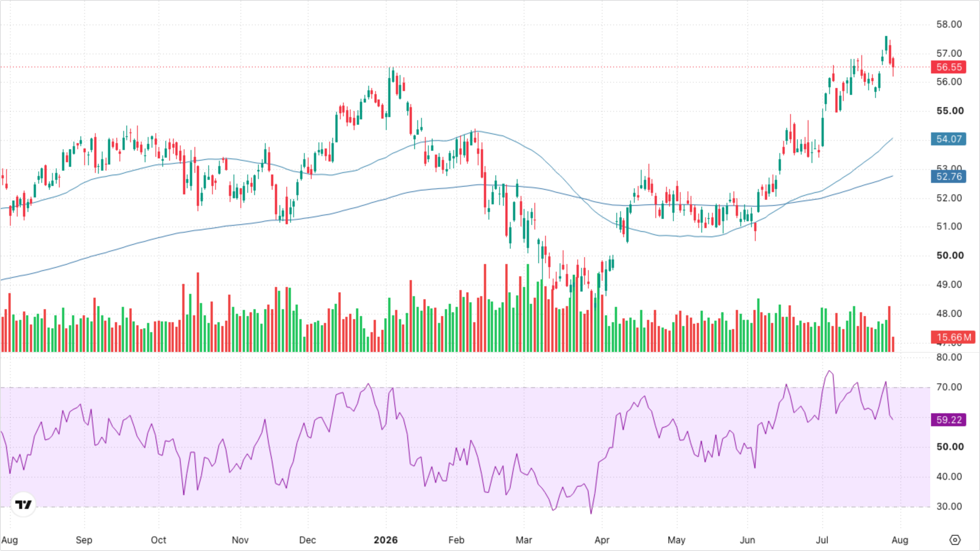The image size is (980, 551).
Task: Click the Sep label on time axis
Action: coord(84,540)
